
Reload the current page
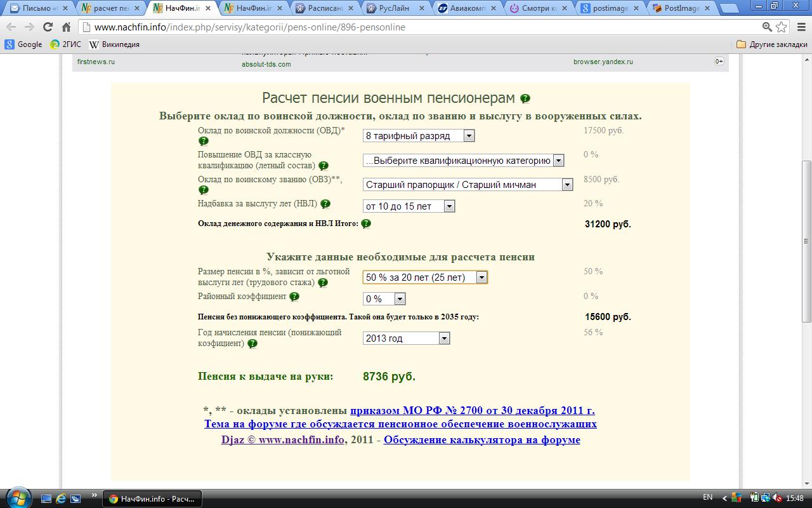coord(48,27)
